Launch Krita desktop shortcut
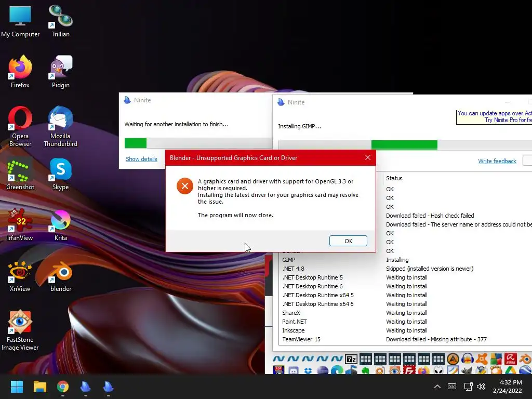Viewport: 532px width, 399px height. pyautogui.click(x=61, y=224)
